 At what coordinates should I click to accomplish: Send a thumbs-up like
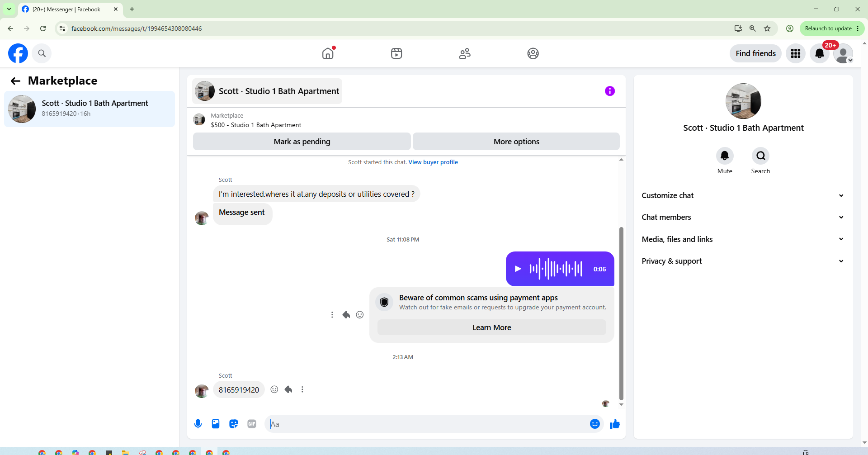(615, 424)
